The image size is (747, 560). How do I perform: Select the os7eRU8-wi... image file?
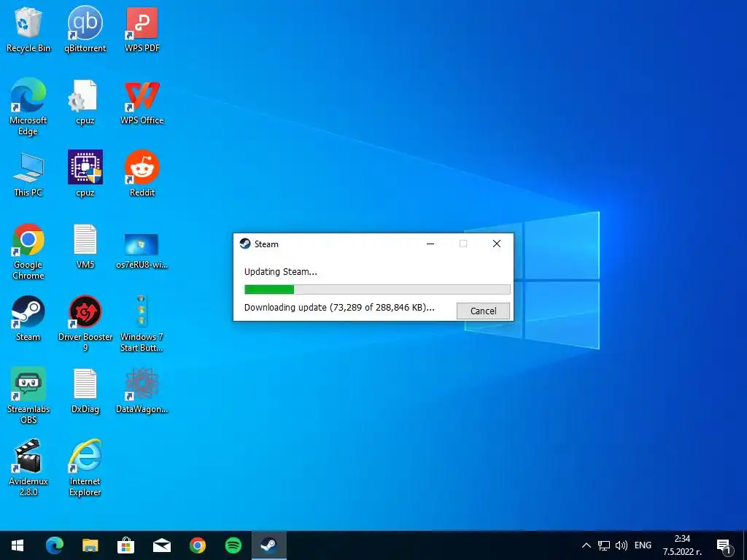pos(142,251)
